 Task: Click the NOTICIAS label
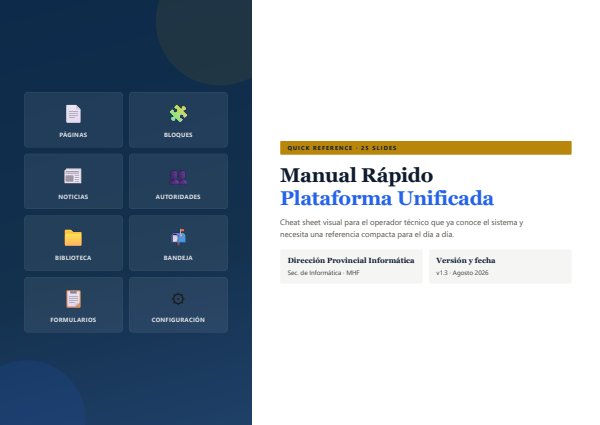point(73,197)
